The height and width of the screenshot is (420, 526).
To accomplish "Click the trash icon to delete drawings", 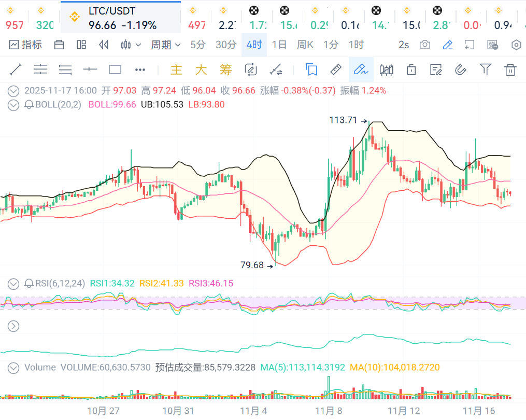I will tap(510, 69).
